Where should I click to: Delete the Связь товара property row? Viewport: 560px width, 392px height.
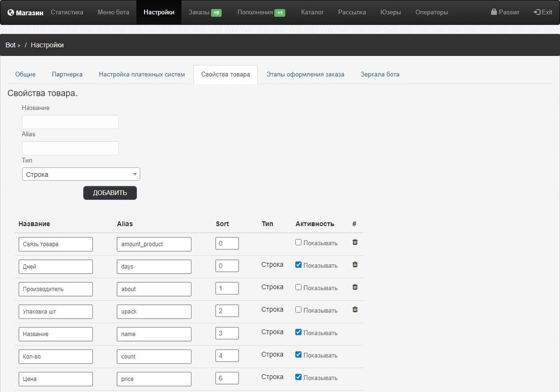[x=355, y=242]
